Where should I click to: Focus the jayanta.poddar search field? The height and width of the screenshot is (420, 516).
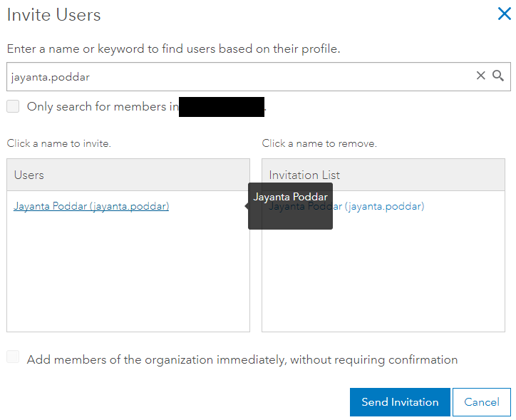coord(235,76)
